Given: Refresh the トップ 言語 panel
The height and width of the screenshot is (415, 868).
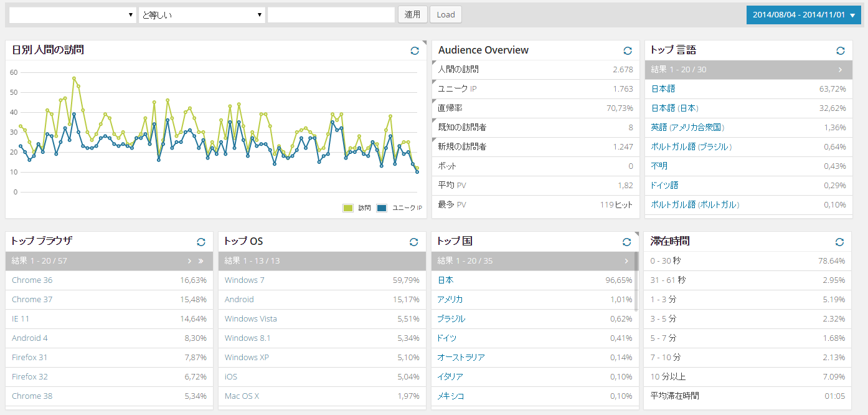Looking at the screenshot, I should click(841, 50).
